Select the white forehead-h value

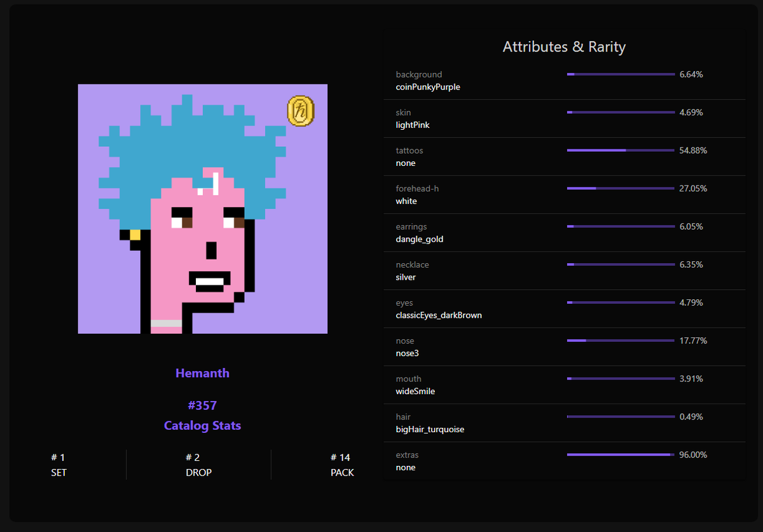pos(406,201)
